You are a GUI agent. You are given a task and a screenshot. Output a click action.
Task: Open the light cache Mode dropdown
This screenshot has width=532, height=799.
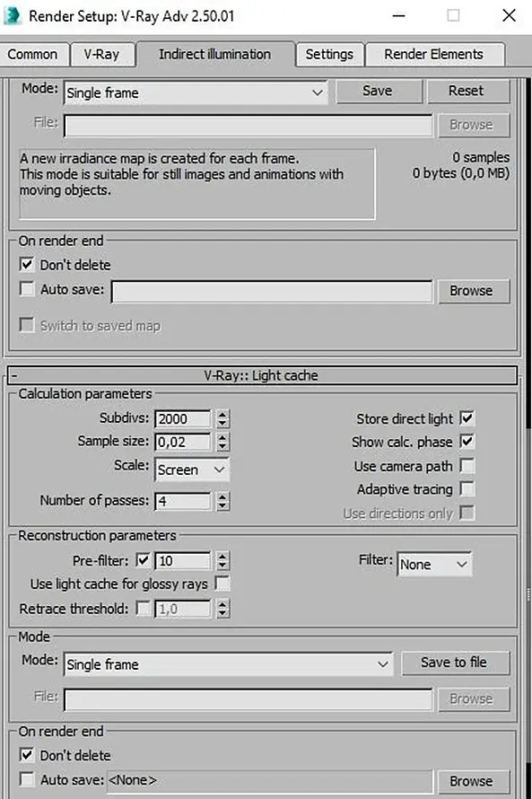(228, 664)
